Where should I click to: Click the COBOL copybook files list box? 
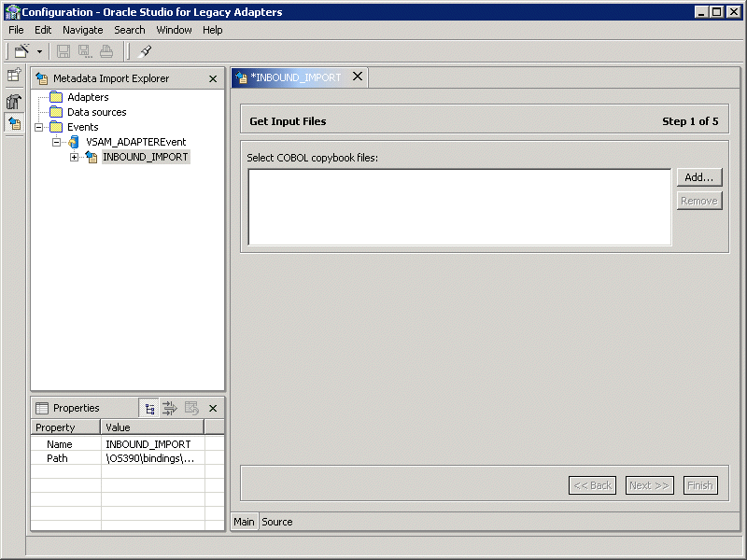point(459,207)
